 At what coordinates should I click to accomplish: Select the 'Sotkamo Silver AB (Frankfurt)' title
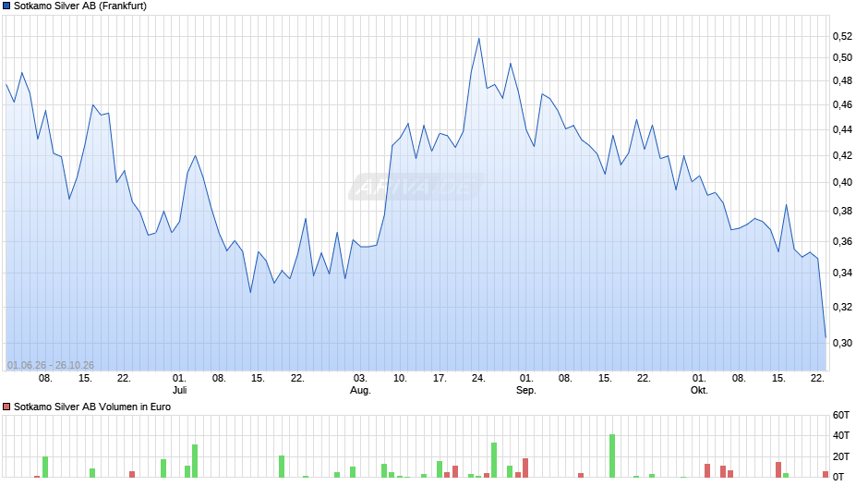pos(80,6)
